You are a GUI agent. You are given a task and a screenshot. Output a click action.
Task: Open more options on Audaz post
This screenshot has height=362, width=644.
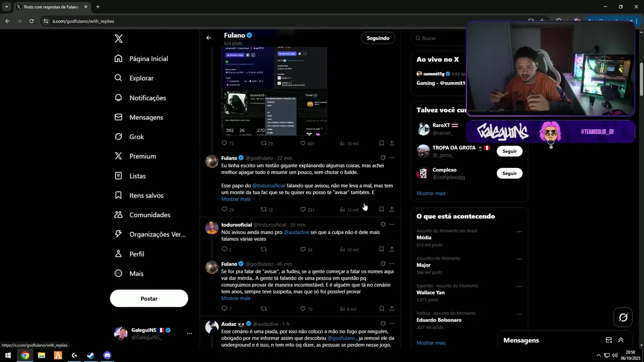click(x=392, y=324)
